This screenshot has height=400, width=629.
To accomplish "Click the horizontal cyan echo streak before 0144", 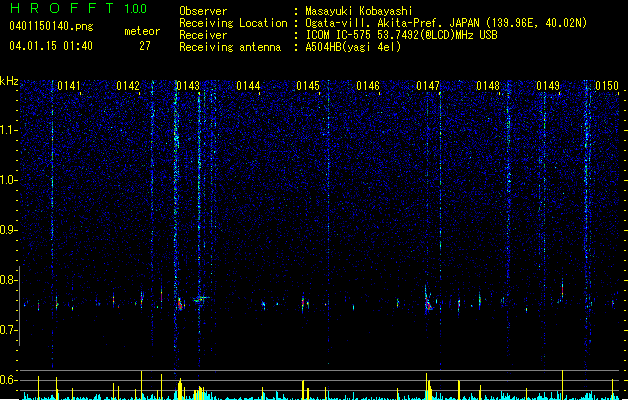I will point(201,298).
